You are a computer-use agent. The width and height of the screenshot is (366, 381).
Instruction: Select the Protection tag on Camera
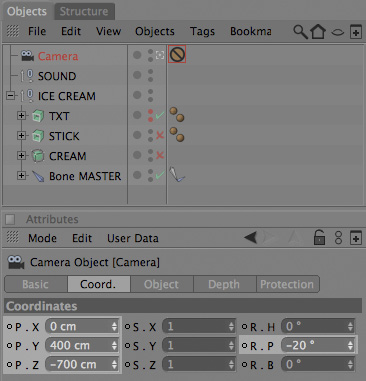pyautogui.click(x=177, y=54)
